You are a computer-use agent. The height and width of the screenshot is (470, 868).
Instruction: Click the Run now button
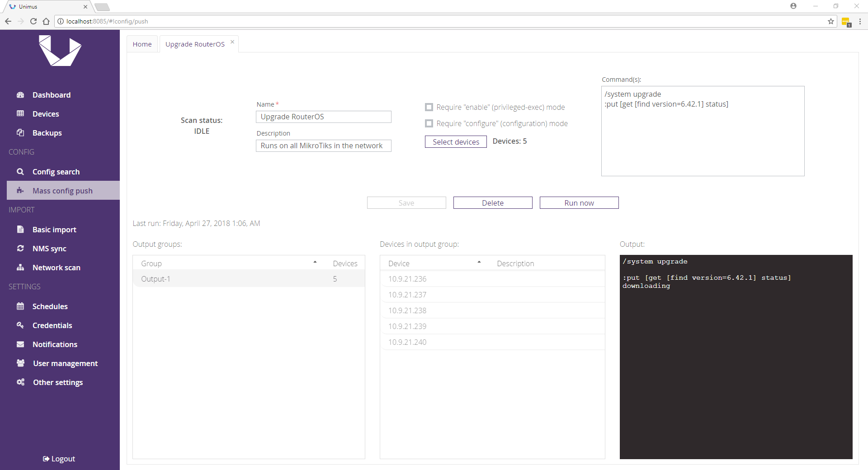579,203
